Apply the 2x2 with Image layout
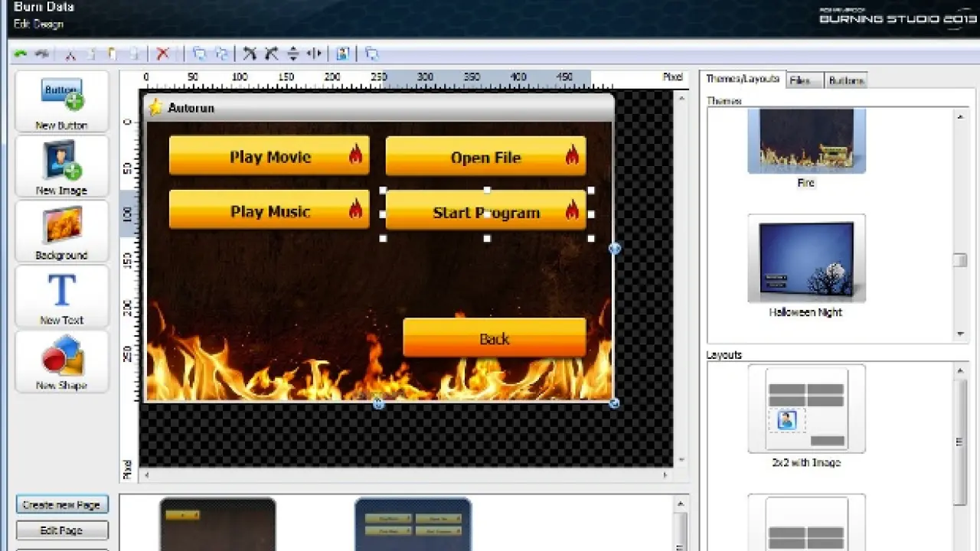 (x=806, y=409)
